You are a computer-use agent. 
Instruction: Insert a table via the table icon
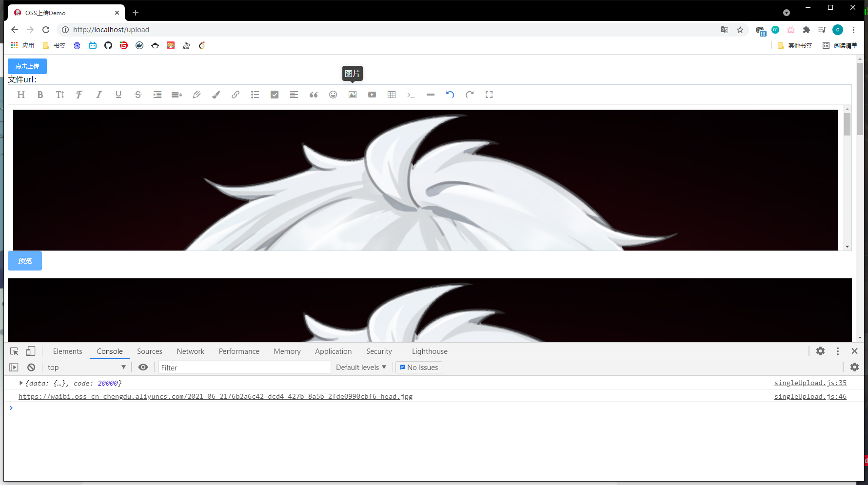pyautogui.click(x=392, y=95)
